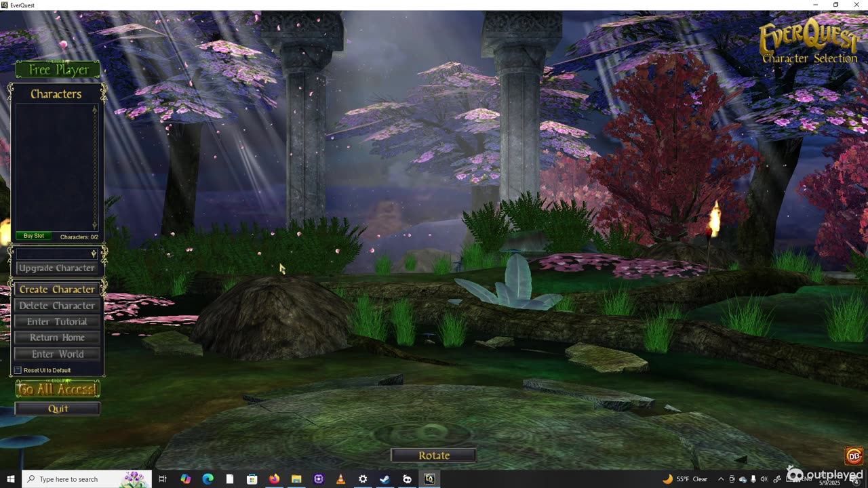Launch Copilot from taskbar
The width and height of the screenshot is (868, 488).
(x=185, y=479)
